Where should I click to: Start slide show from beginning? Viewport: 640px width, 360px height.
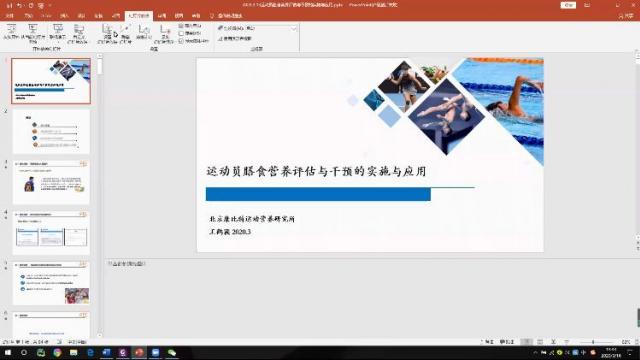pos(11,33)
